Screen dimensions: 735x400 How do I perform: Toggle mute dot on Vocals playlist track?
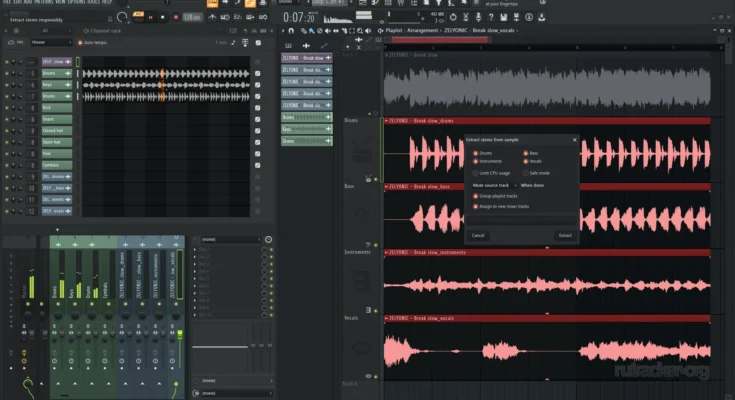point(375,376)
